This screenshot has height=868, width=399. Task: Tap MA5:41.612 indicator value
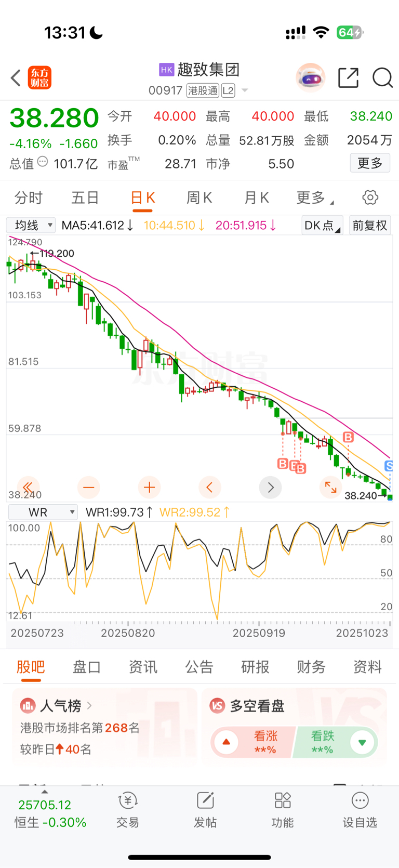(x=97, y=226)
